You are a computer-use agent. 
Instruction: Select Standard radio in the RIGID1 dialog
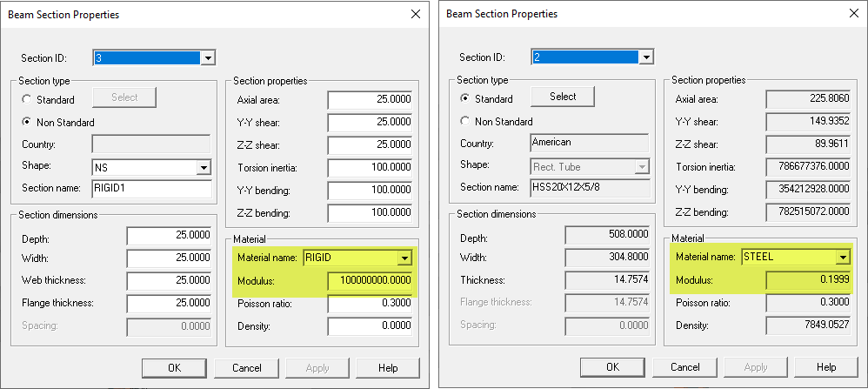point(27,100)
